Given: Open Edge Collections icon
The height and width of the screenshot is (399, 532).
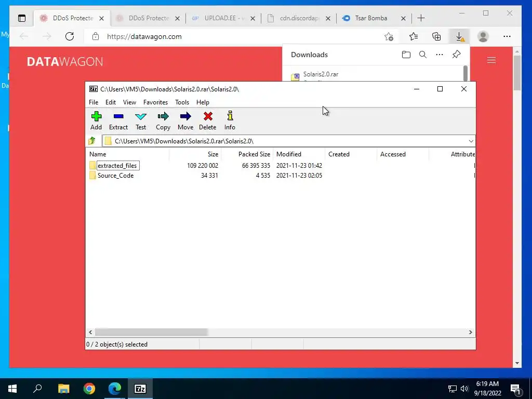Looking at the screenshot, I should tap(436, 36).
